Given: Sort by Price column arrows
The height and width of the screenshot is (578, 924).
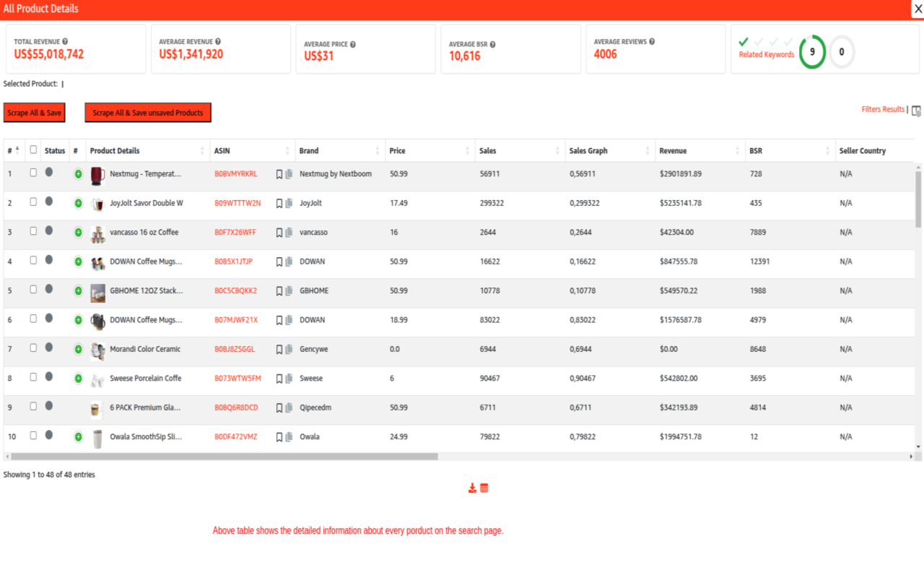Looking at the screenshot, I should 467,151.
